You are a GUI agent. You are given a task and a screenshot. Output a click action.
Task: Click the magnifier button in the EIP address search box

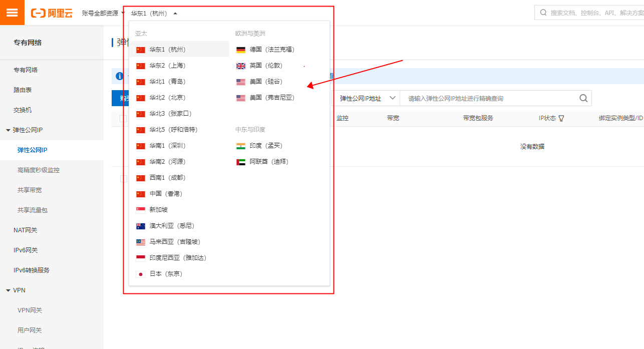coord(583,98)
